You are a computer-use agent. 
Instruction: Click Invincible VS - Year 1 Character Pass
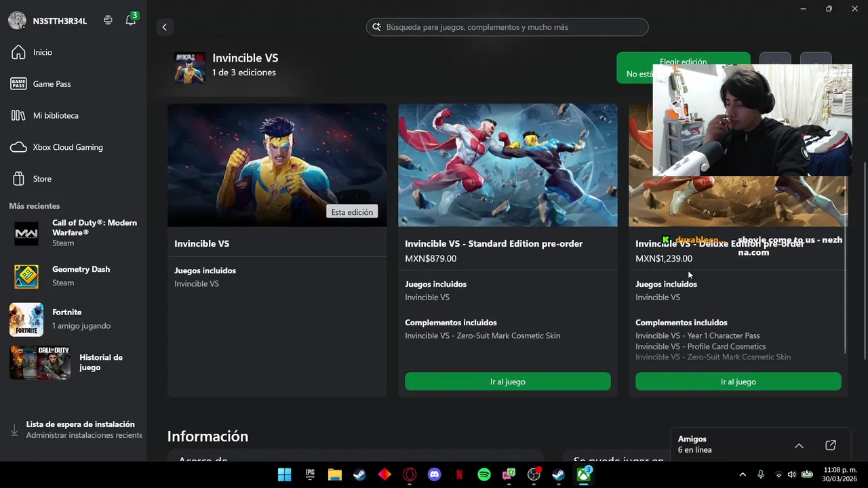tap(697, 335)
